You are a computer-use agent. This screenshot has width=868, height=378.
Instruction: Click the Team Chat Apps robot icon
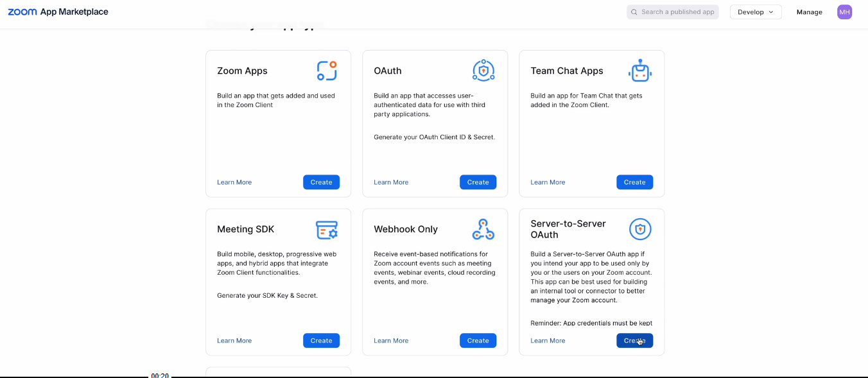[x=640, y=71]
